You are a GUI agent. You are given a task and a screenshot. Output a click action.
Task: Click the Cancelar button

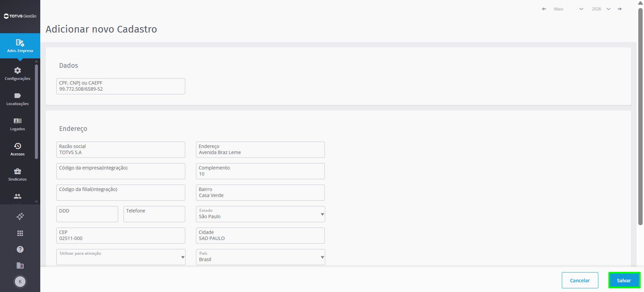tap(580, 280)
